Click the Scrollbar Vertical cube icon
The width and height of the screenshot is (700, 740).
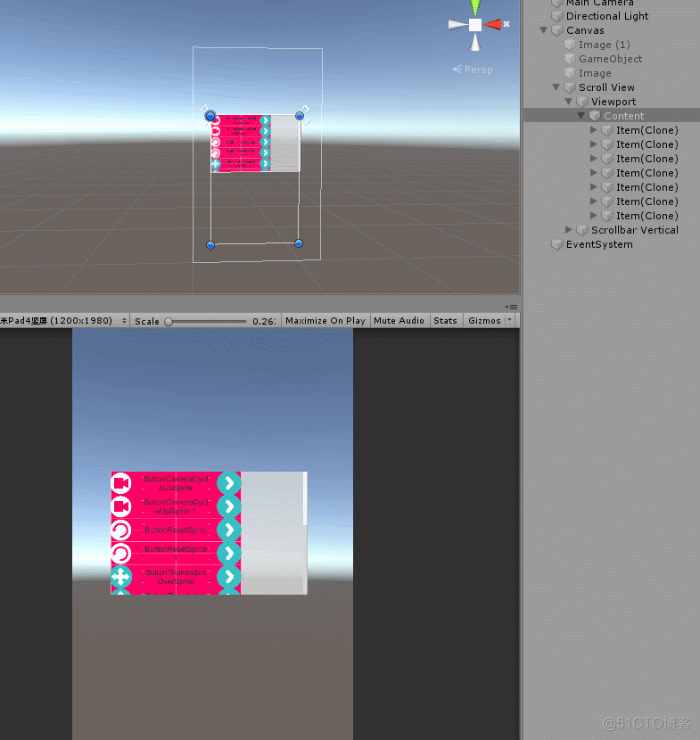pos(582,230)
